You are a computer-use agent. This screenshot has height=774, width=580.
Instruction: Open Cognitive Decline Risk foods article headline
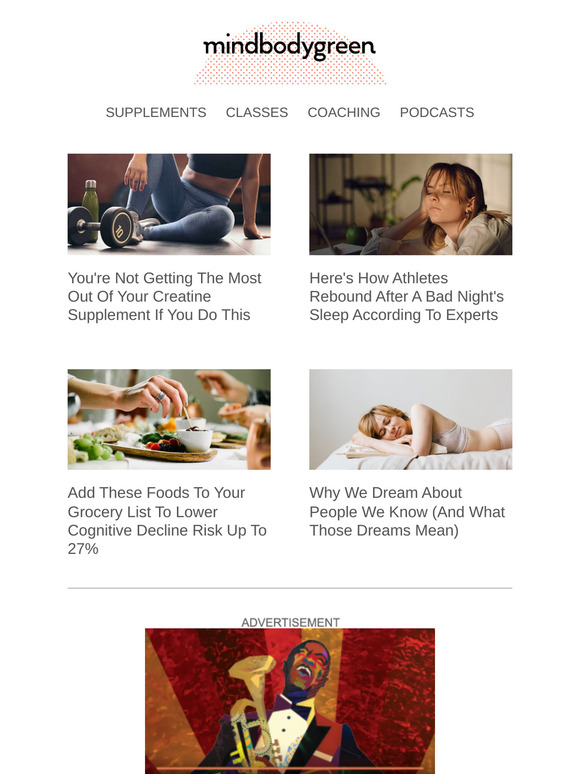167,521
